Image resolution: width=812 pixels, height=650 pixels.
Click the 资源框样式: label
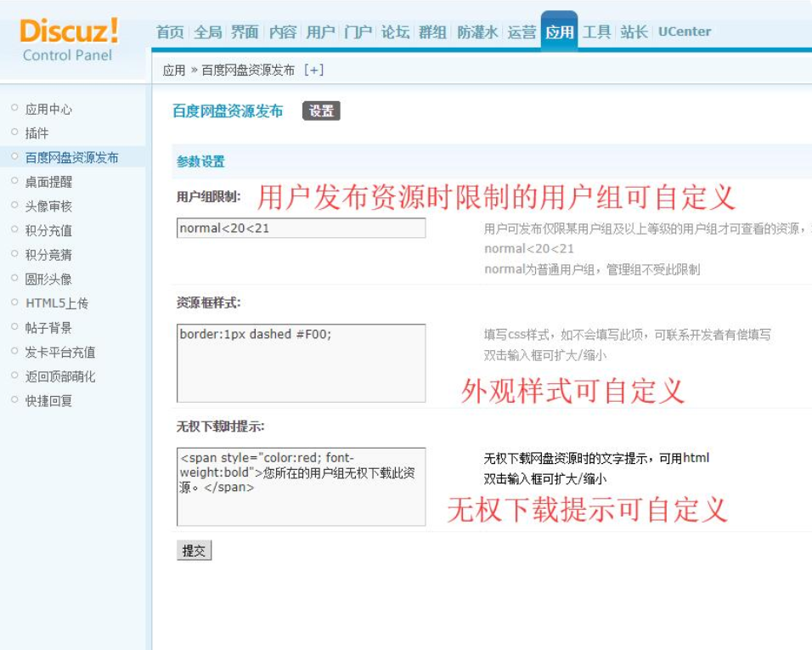pos(208,303)
